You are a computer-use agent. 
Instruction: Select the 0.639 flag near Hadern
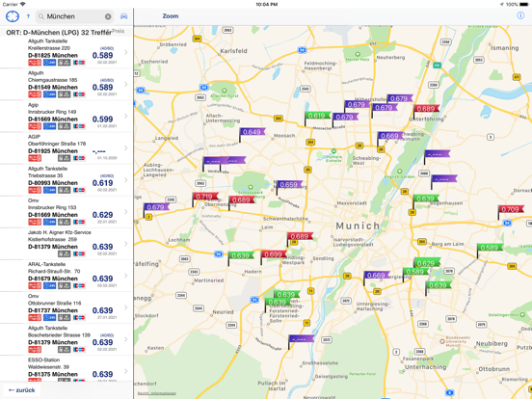pos(242,255)
